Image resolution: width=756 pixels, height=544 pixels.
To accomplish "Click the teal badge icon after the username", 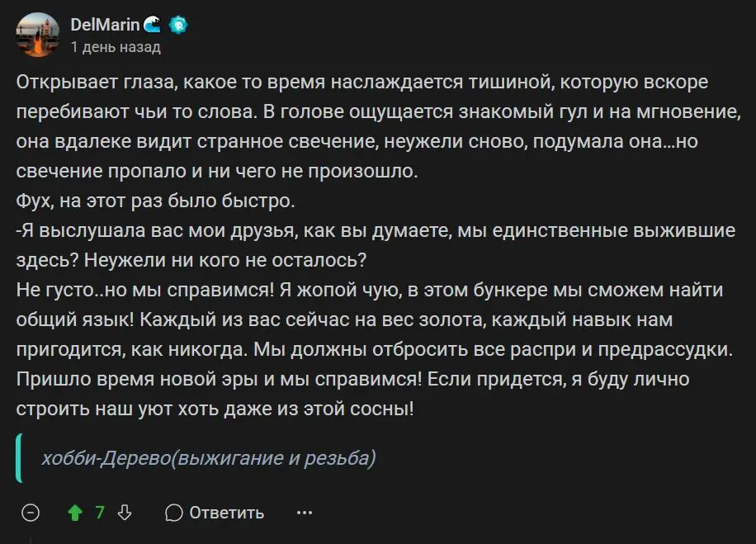I will (178, 26).
